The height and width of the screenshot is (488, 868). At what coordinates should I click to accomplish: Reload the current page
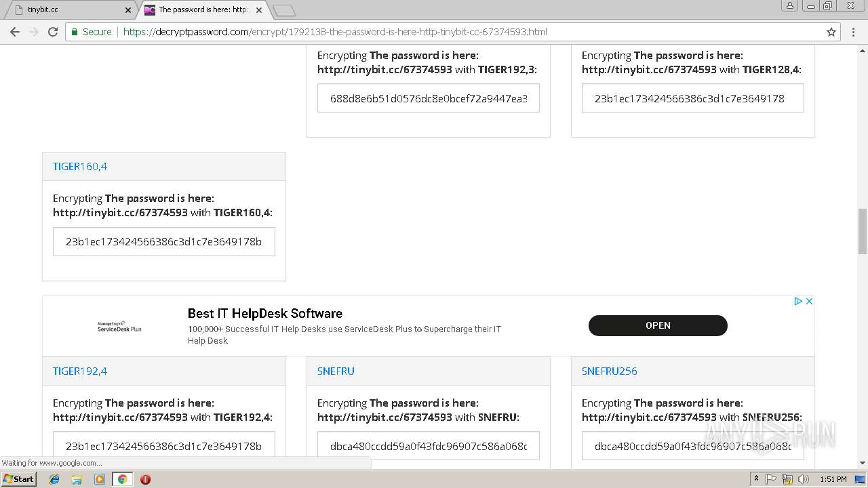click(53, 32)
